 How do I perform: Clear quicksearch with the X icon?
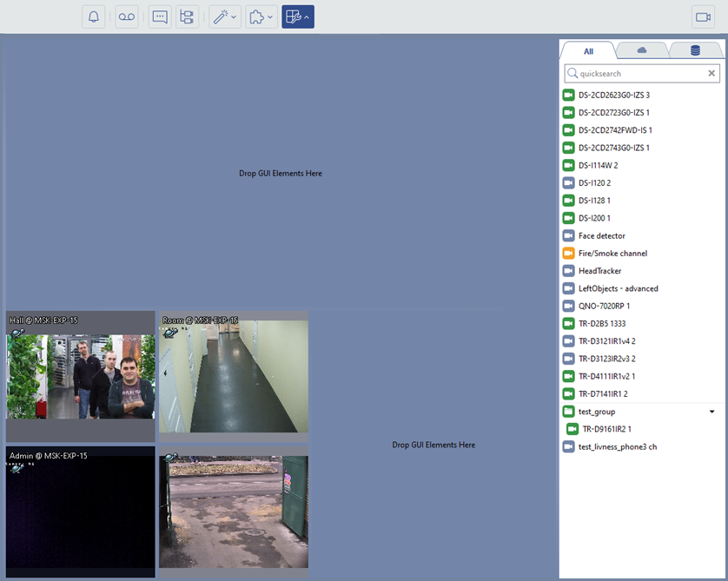pyautogui.click(x=711, y=74)
